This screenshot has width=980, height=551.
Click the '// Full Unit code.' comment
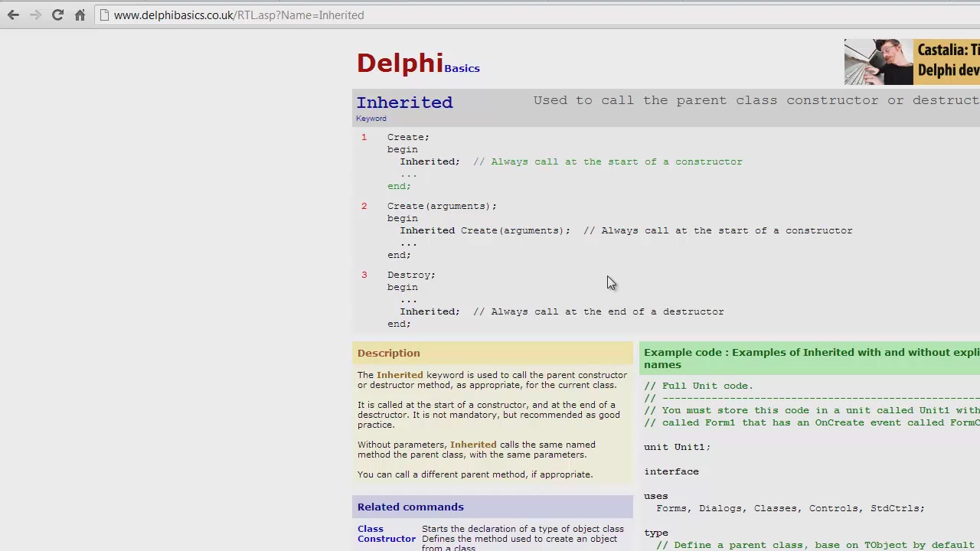[x=699, y=386]
